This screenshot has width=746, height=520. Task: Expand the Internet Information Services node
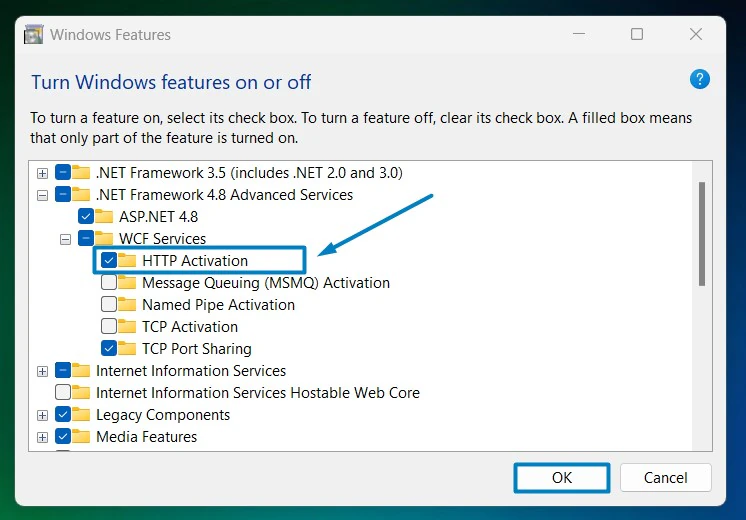(x=42, y=371)
